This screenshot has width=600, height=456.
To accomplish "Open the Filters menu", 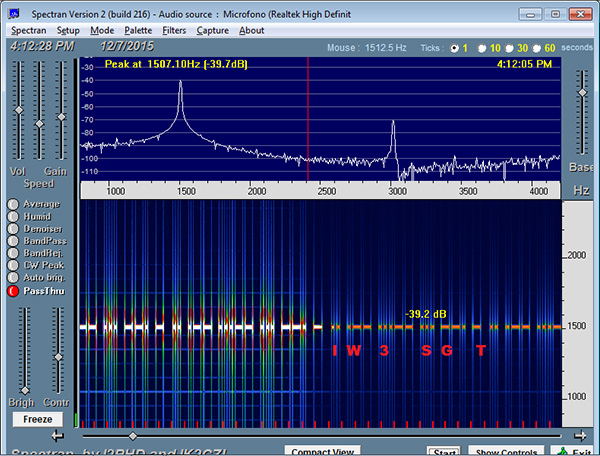I will 174,30.
